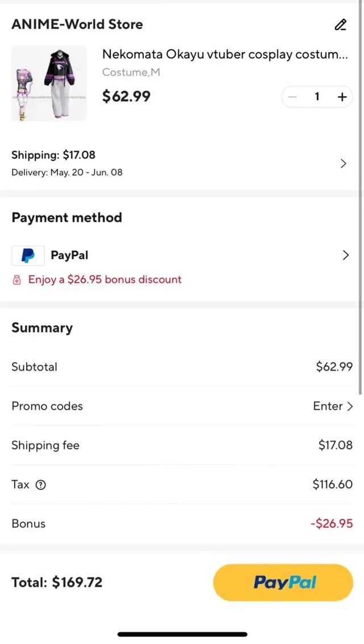Tap the edit pencil icon beside ANIME-World Store
This screenshot has width=364, height=644.
[340, 24]
